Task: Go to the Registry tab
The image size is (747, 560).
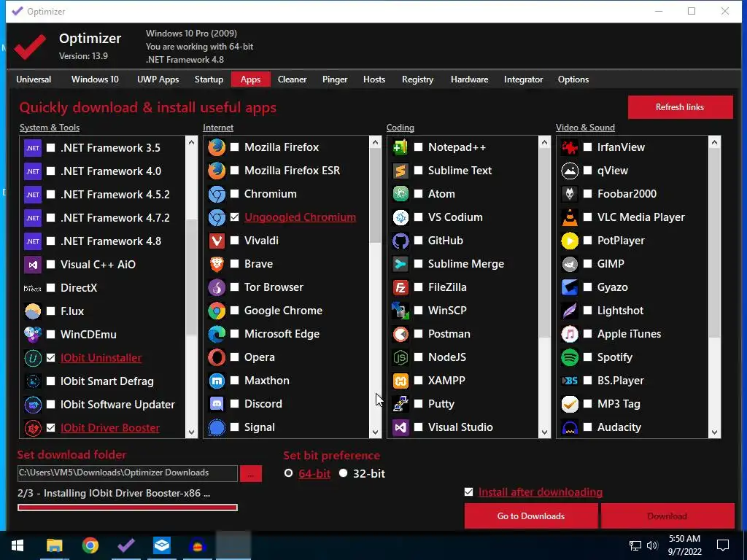Action: coord(417,79)
